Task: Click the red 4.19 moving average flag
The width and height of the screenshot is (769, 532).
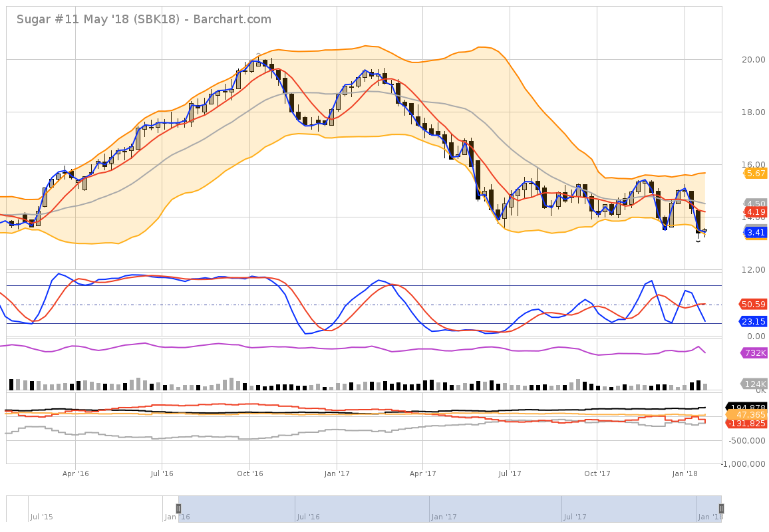Action: (755, 212)
